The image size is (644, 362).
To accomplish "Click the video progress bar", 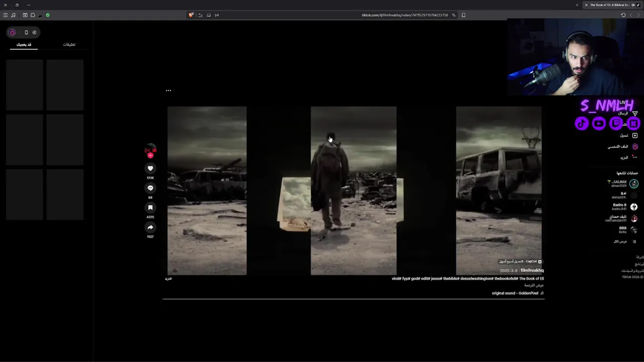I will 353,299.
